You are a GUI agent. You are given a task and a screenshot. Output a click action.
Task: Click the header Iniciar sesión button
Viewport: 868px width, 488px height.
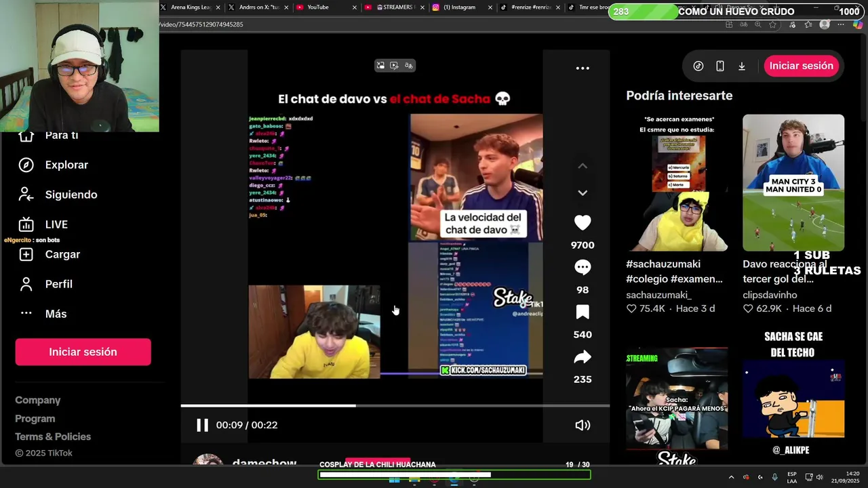click(x=801, y=66)
